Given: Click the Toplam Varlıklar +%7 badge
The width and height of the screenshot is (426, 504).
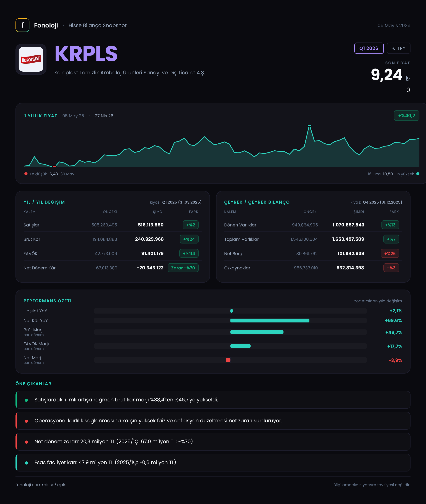Looking at the screenshot, I should 391,239.
